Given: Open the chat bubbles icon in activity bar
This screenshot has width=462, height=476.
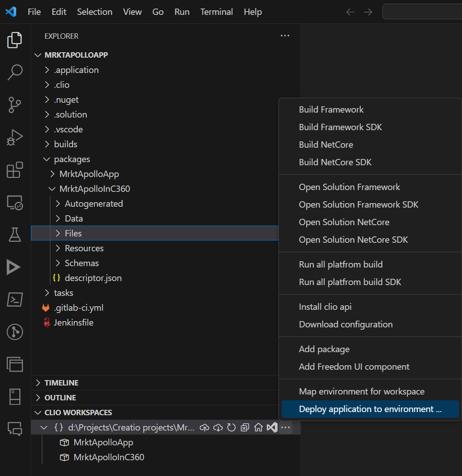Looking at the screenshot, I should tap(14, 429).
